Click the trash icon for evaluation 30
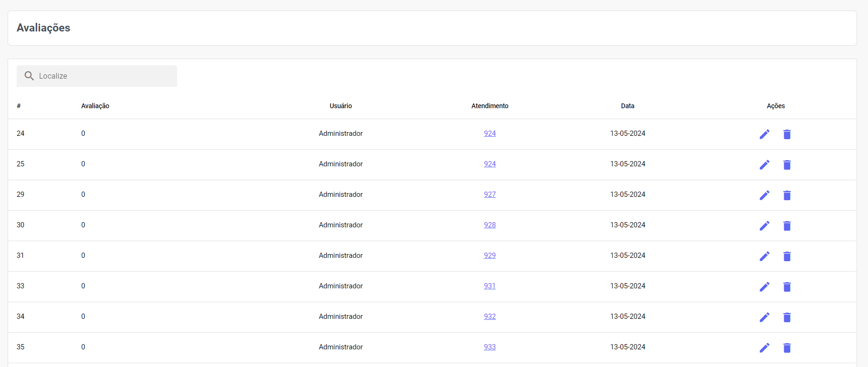This screenshot has height=367, width=868. [787, 226]
